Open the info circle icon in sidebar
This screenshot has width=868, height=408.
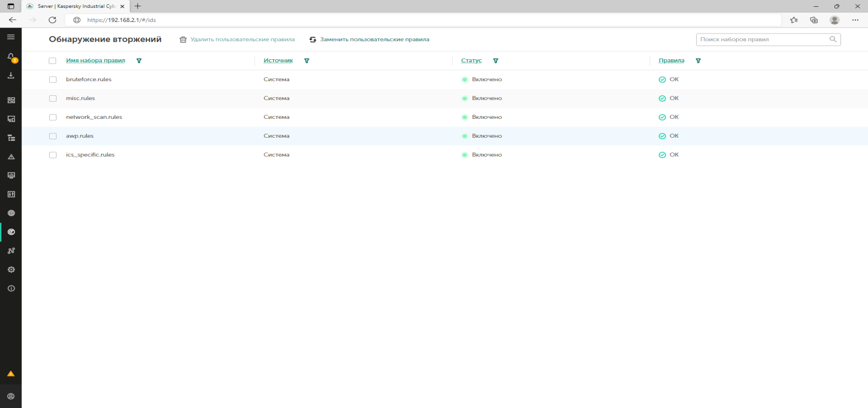(11, 289)
